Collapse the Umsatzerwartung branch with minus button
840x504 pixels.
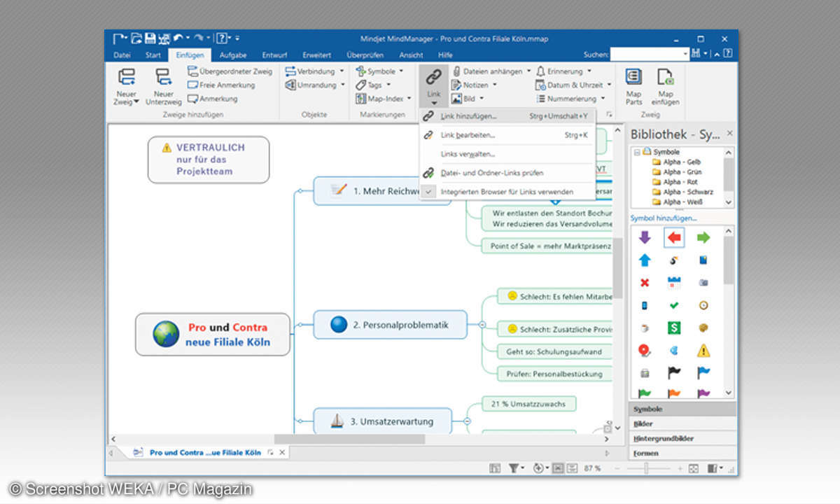(x=468, y=421)
